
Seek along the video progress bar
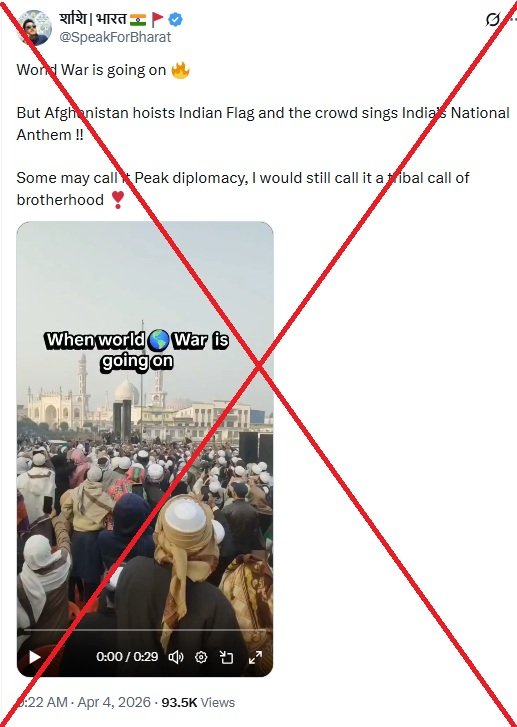click(x=145, y=631)
